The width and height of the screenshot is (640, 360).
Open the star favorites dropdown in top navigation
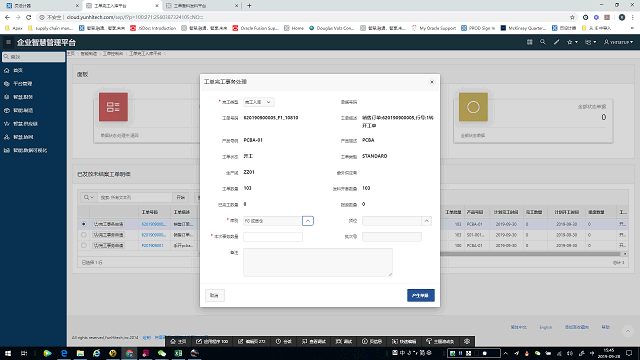572,42
